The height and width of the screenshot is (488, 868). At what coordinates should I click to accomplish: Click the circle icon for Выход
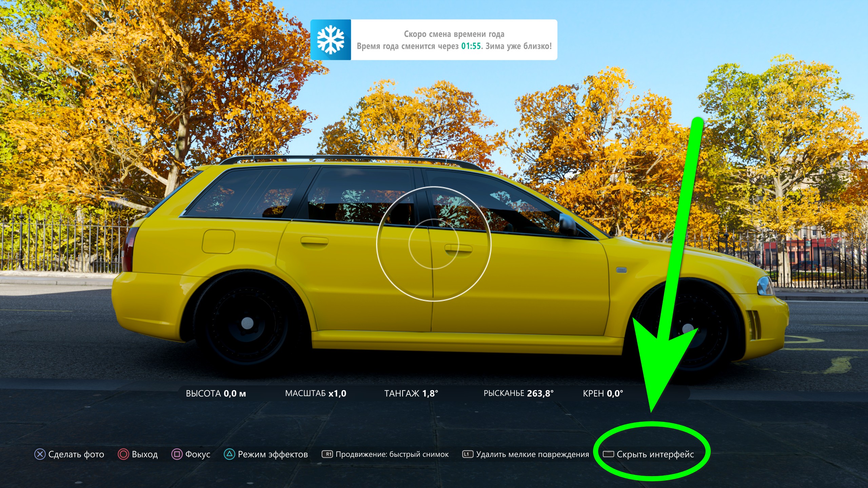pyautogui.click(x=123, y=454)
